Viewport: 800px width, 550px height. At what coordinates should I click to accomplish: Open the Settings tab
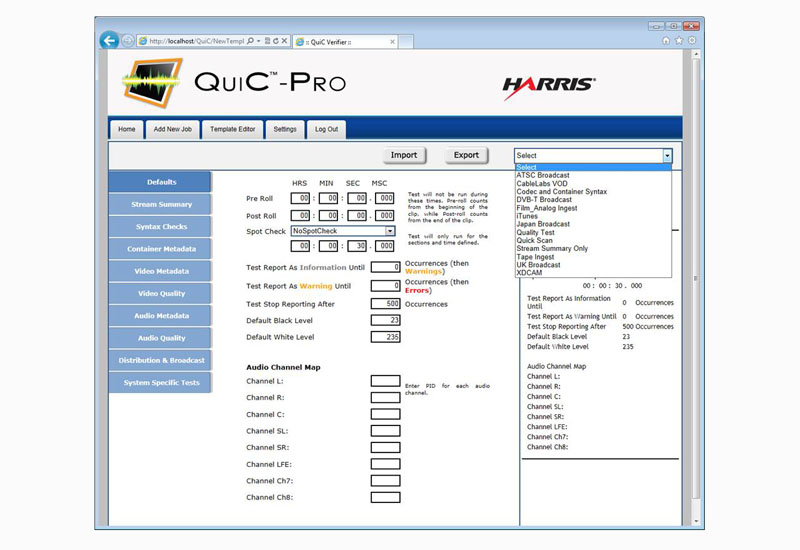(285, 130)
